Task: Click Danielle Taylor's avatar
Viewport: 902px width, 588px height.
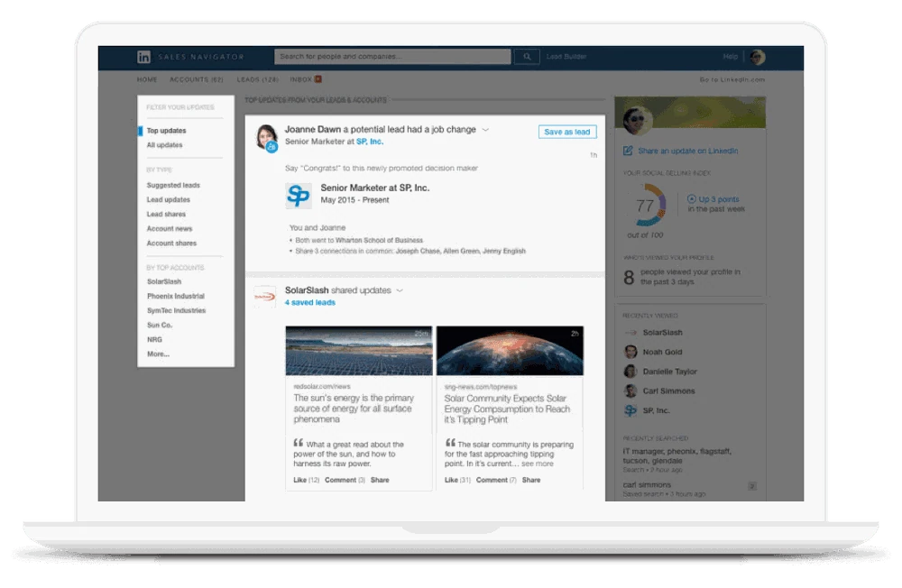Action: [630, 371]
